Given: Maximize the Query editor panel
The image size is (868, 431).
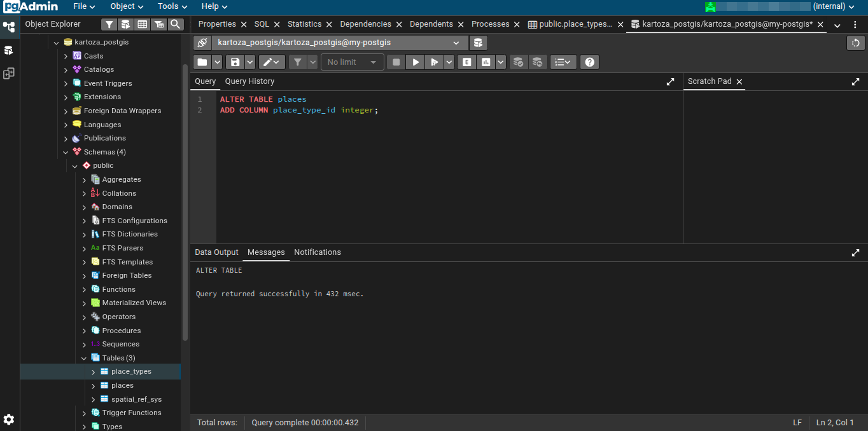Looking at the screenshot, I should [x=670, y=82].
